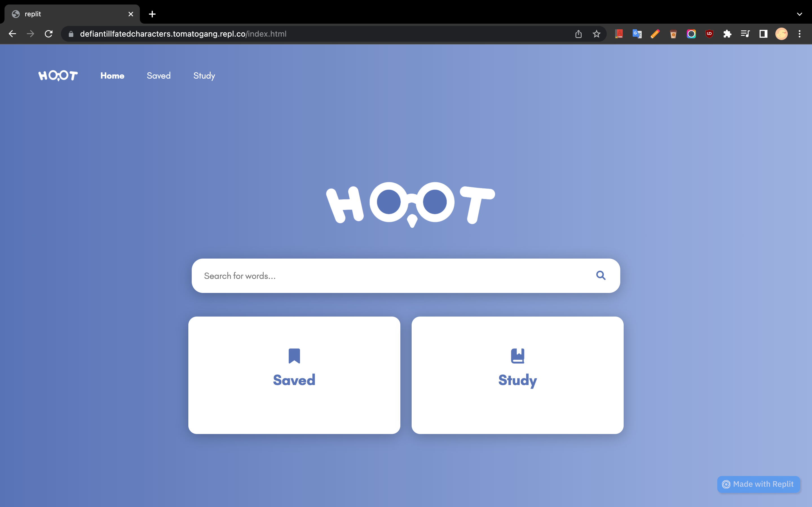The height and width of the screenshot is (507, 812).
Task: Go to the Saved nav link
Action: pos(159,76)
